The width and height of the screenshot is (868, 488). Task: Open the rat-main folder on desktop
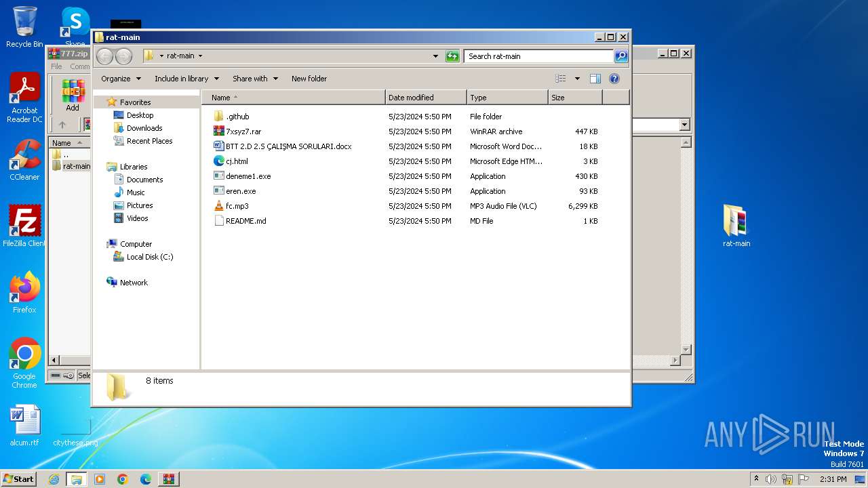click(x=736, y=226)
